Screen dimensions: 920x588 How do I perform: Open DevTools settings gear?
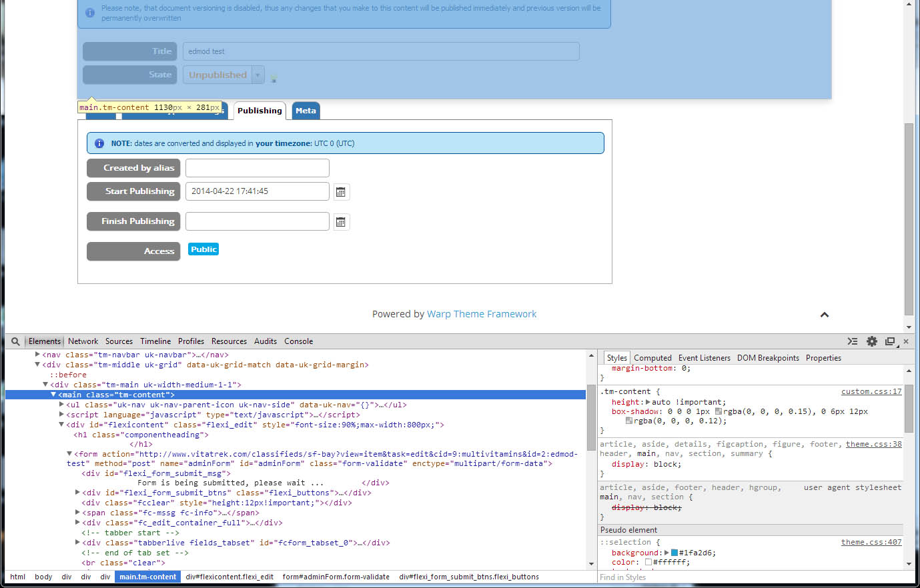tap(872, 341)
